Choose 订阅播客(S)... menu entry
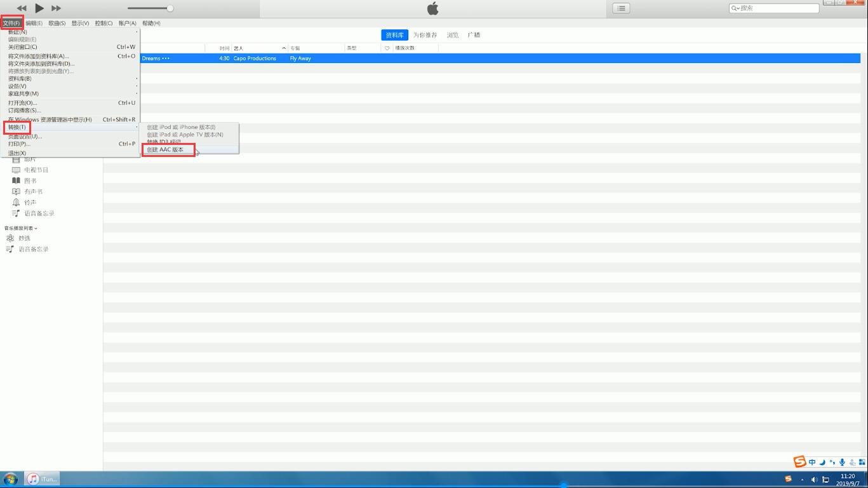This screenshot has height=488, width=868. pos(71,111)
